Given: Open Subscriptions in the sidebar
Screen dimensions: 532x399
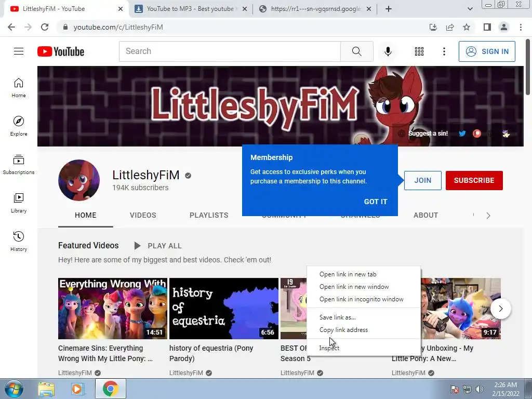Looking at the screenshot, I should pyautogui.click(x=19, y=165).
